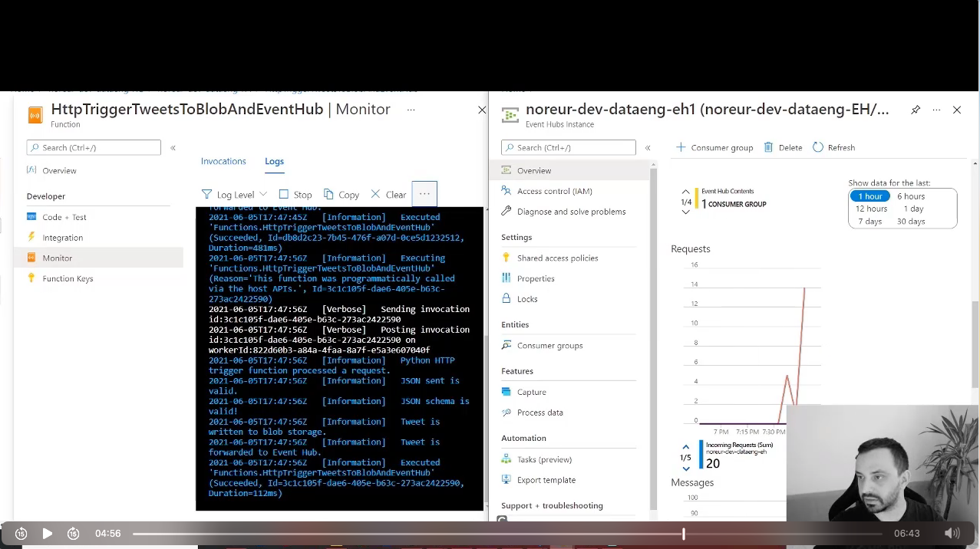Open the Log Level dropdown
Viewport: 980px width, 549px height.
234,195
